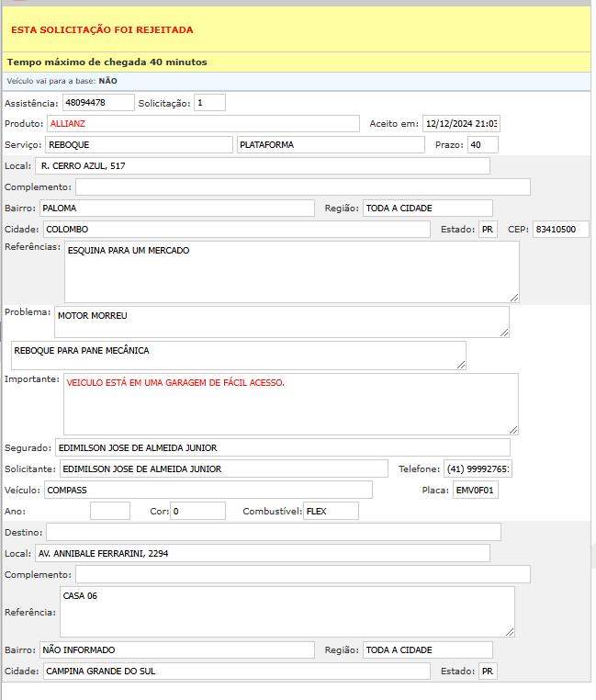Click the Tempo máximo de chegada 40 minutos text
The width and height of the screenshot is (596, 700).
coord(107,62)
